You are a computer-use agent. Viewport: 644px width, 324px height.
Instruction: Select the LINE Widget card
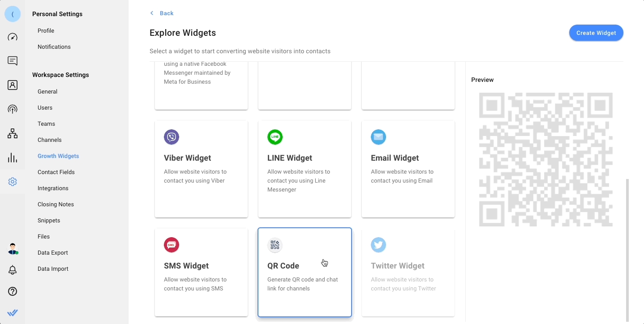pos(305,169)
